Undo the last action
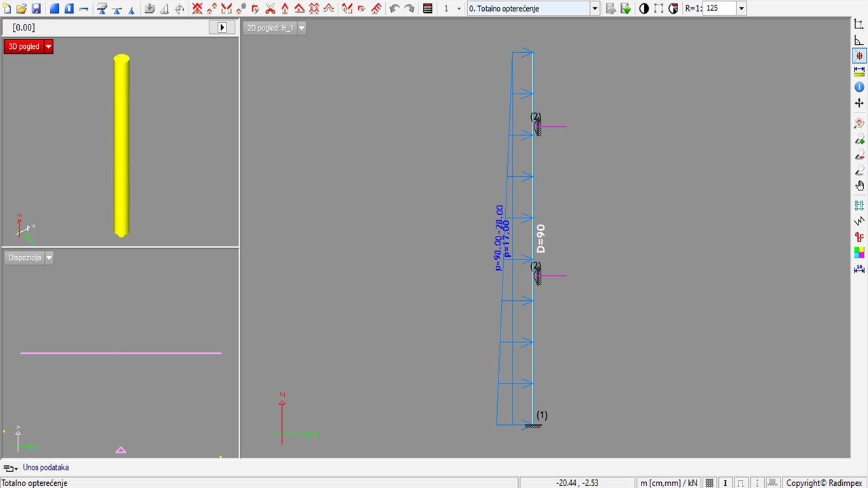Screen dimensions: 868x488 [x=395, y=9]
